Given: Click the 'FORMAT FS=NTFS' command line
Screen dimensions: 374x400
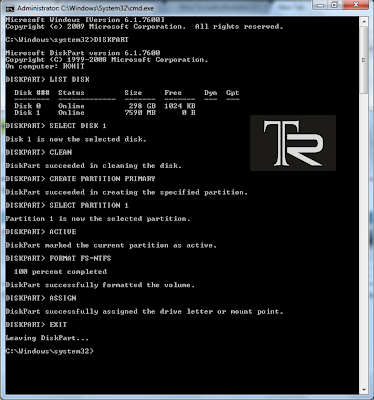Looking at the screenshot, I should (x=58, y=258).
